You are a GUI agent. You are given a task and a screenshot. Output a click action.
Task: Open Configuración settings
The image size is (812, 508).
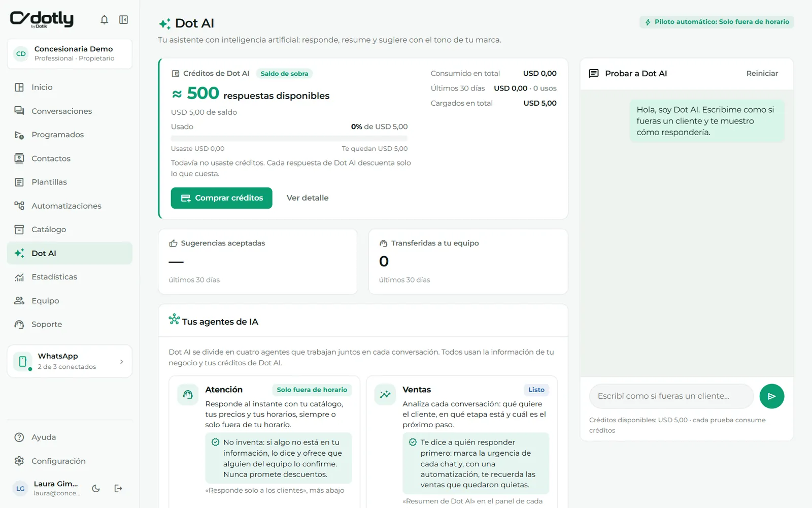[x=70, y=461]
